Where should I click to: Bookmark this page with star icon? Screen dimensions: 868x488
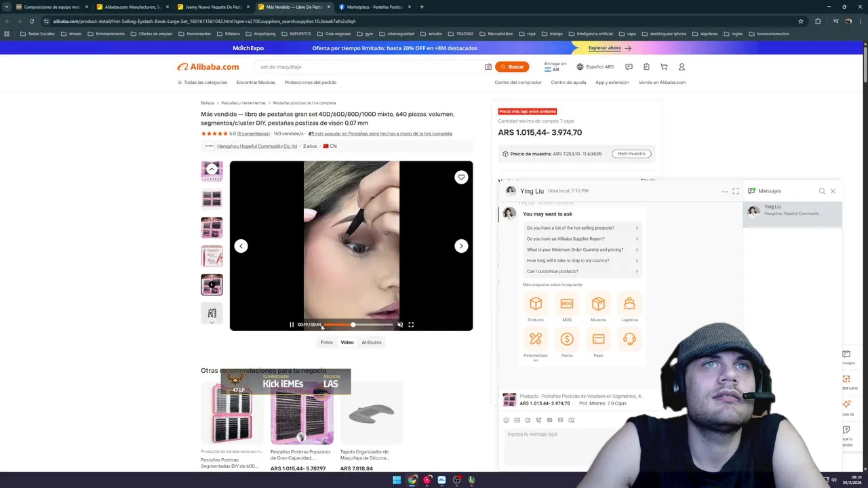(801, 21)
